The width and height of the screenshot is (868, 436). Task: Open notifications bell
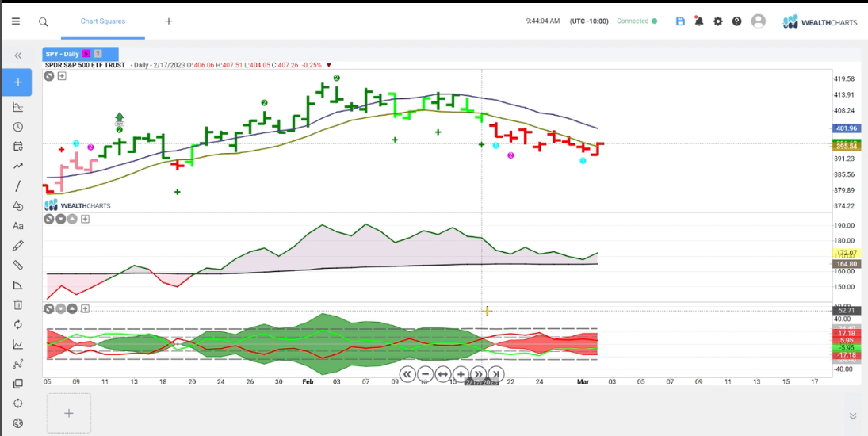699,21
